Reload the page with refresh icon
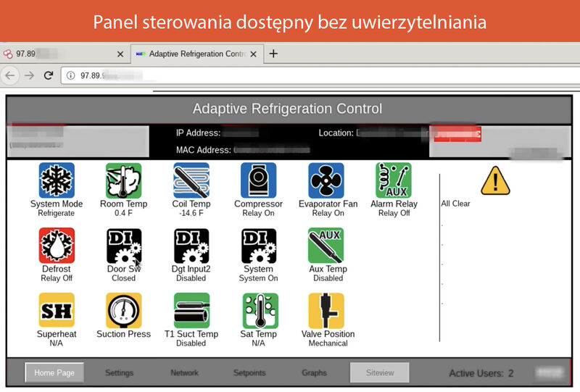 click(x=49, y=75)
